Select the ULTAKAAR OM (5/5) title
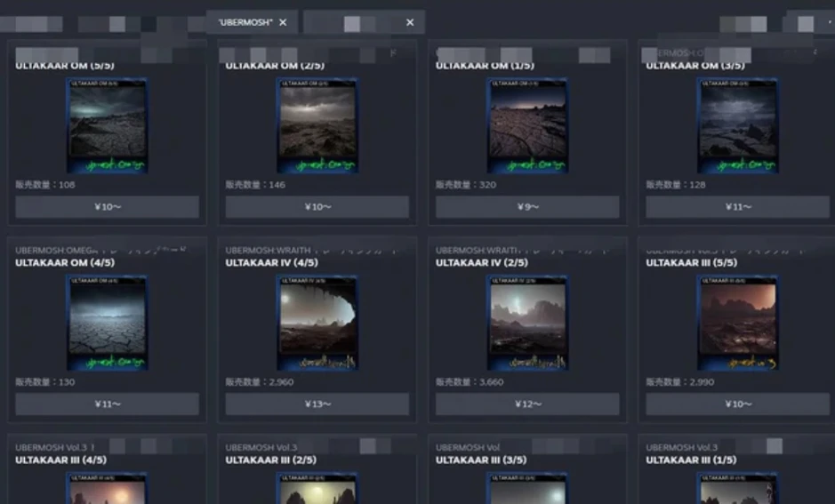Image resolution: width=835 pixels, height=504 pixels. [64, 66]
